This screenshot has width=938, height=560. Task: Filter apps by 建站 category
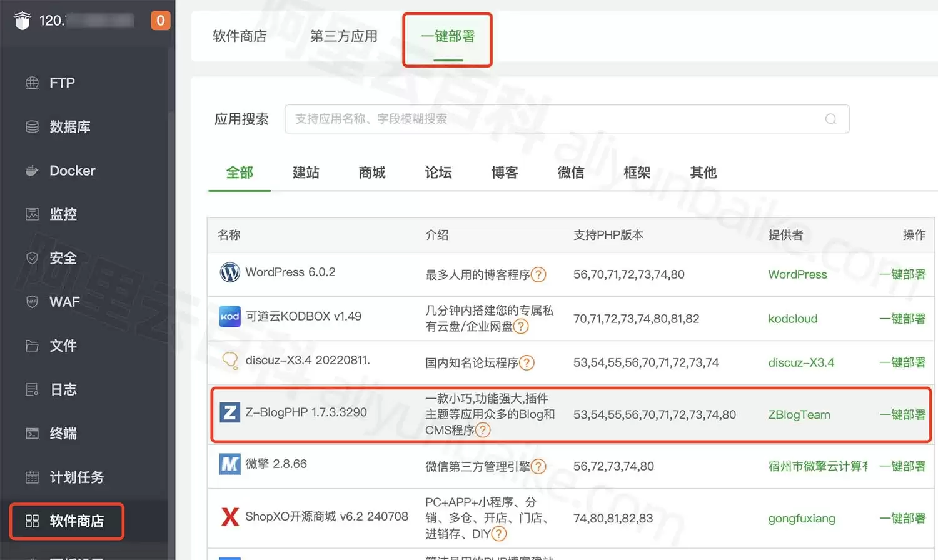tap(306, 172)
